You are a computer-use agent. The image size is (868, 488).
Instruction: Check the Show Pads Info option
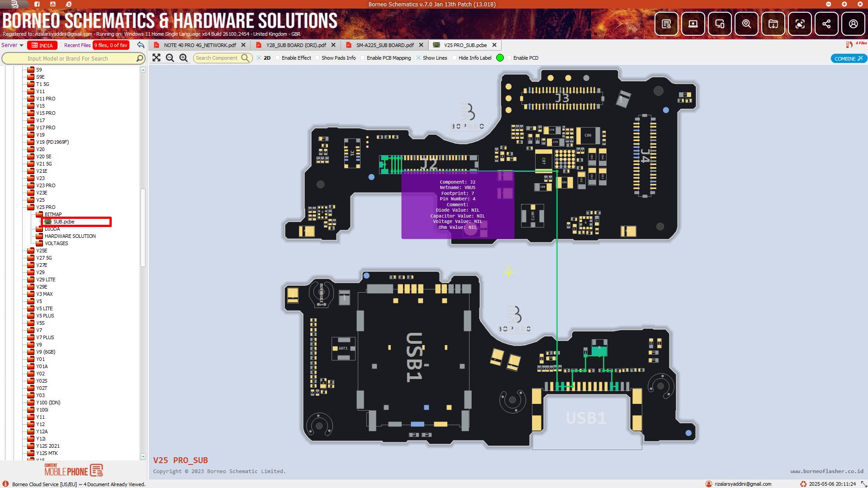(318, 58)
